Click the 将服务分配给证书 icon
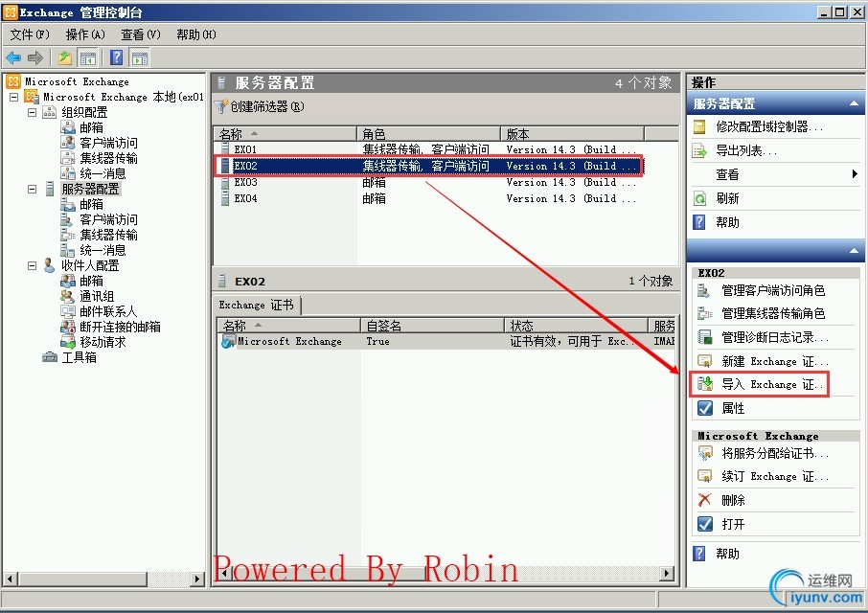 pyautogui.click(x=705, y=454)
